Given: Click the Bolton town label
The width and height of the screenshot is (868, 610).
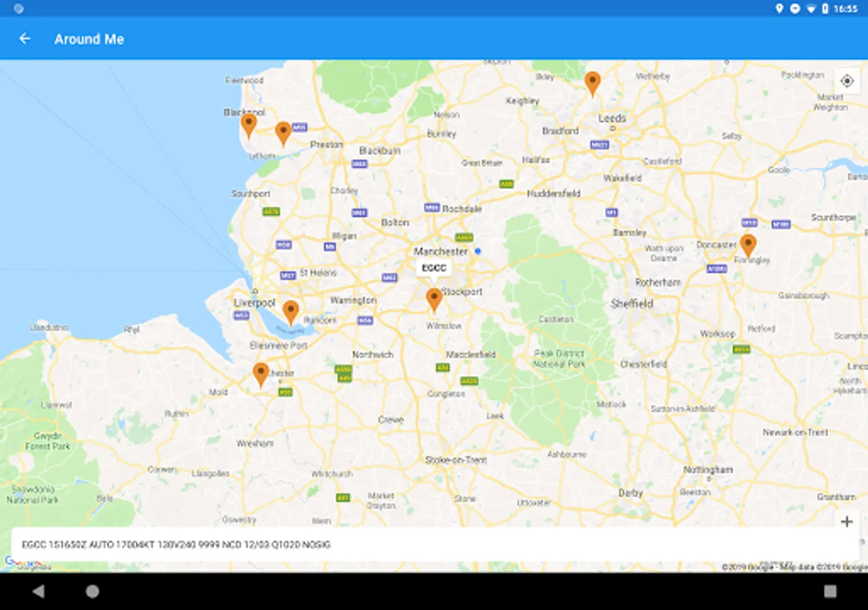Looking at the screenshot, I should tap(395, 222).
